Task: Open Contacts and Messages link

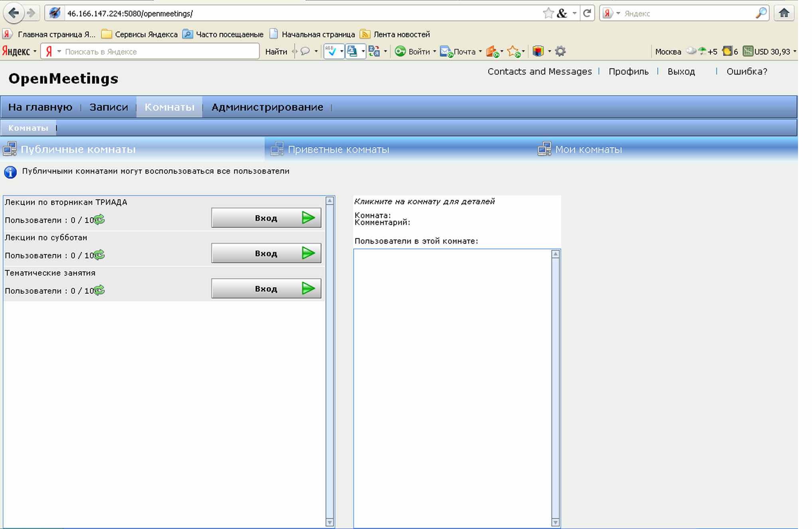Action: coord(539,71)
